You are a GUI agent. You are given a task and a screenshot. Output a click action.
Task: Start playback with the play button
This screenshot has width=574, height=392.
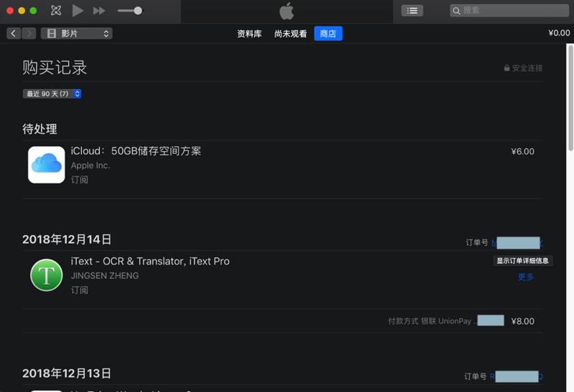pos(77,11)
